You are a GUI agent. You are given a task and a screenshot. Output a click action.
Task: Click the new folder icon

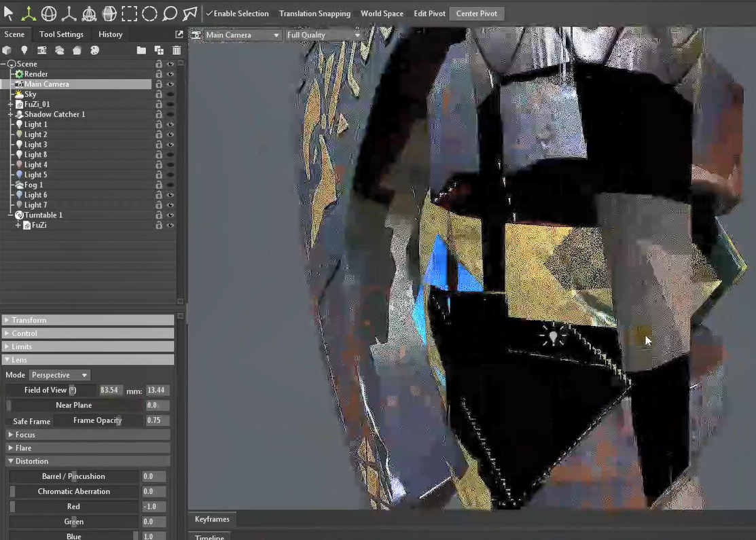click(141, 50)
